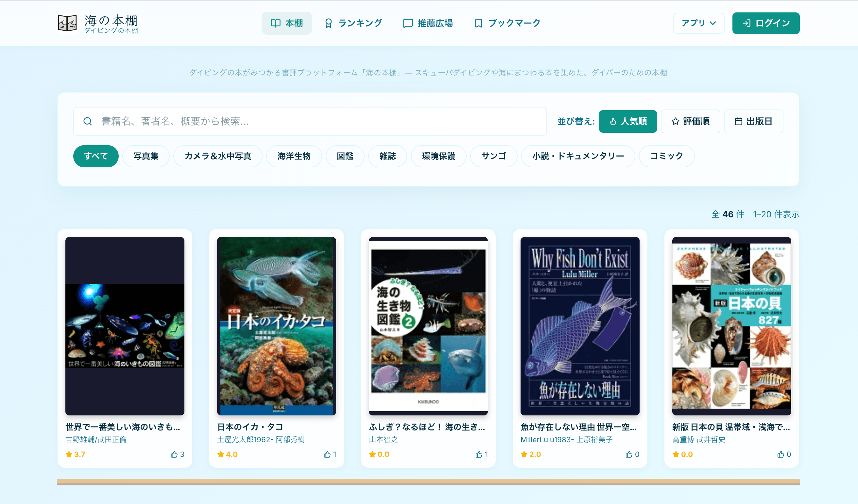Click the ログイン button
Viewport: 858px width, 504px height.
pos(766,23)
